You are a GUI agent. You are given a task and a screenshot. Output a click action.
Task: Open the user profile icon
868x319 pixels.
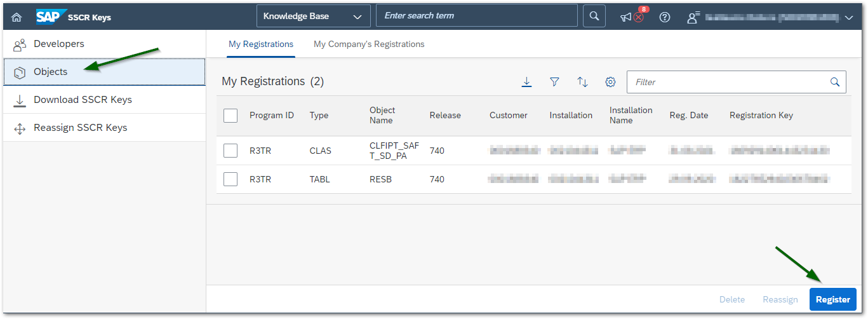pyautogui.click(x=693, y=18)
